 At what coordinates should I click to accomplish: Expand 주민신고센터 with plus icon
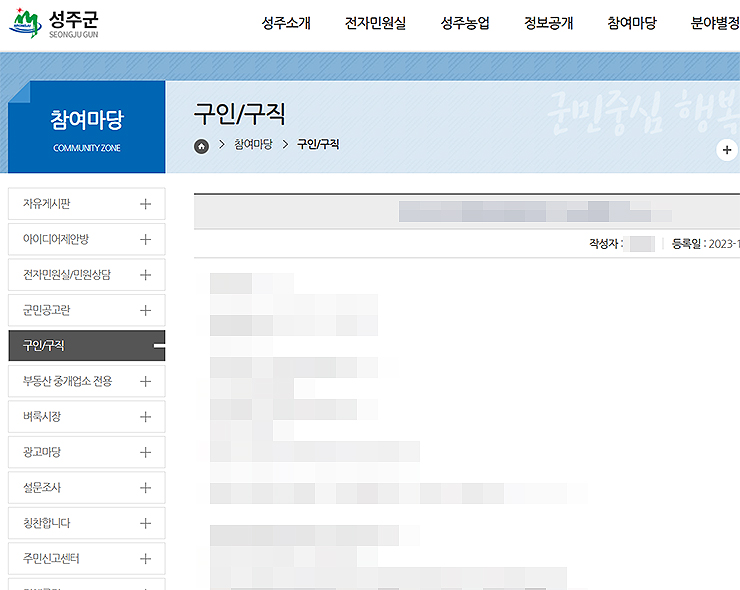pyautogui.click(x=145, y=558)
